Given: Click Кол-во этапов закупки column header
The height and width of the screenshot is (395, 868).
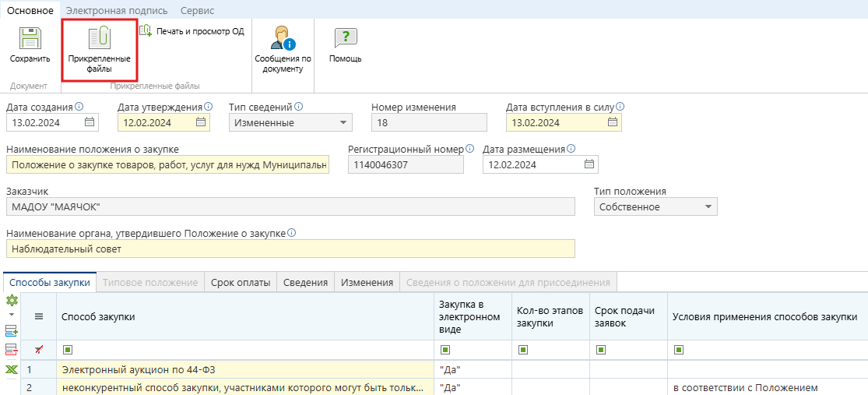Looking at the screenshot, I should click(x=551, y=316).
